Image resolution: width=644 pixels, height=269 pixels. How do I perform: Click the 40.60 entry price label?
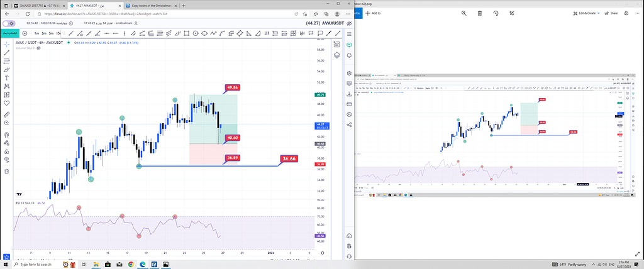tap(233, 138)
